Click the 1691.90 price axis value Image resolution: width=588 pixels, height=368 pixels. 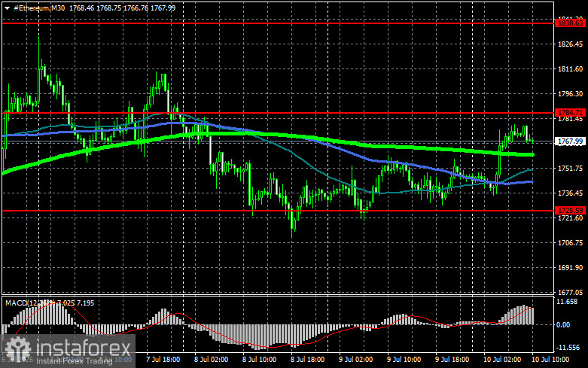click(x=571, y=268)
